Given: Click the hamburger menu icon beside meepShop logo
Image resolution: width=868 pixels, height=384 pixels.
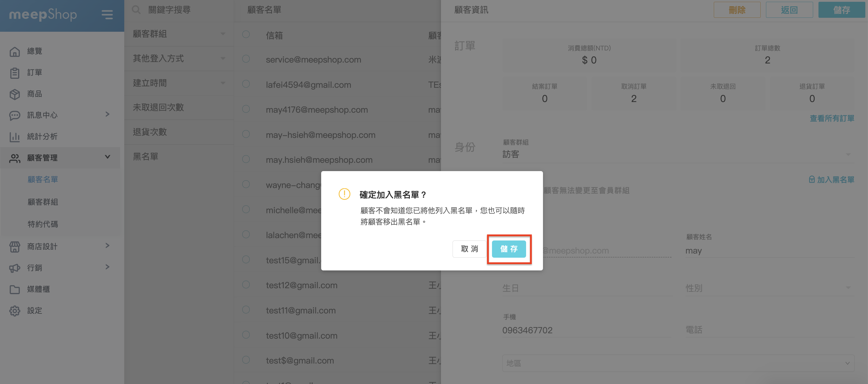Looking at the screenshot, I should pos(107,15).
